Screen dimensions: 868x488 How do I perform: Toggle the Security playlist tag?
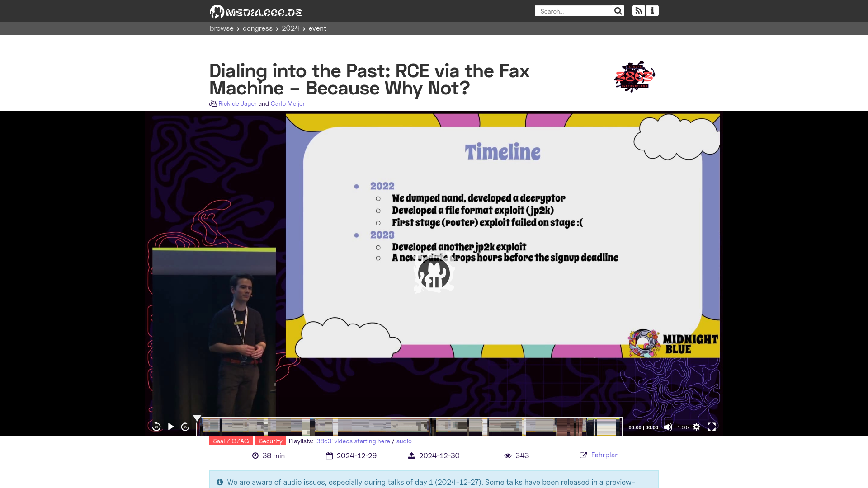point(271,441)
